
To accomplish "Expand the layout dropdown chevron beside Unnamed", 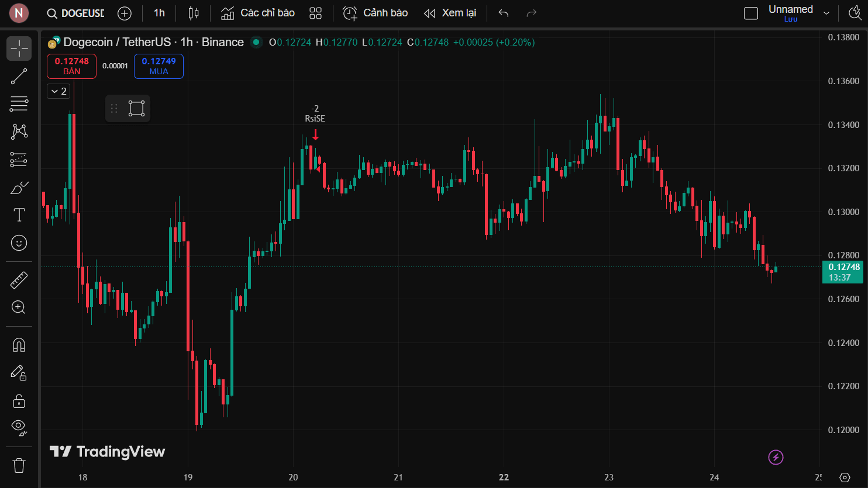I will tap(826, 13).
